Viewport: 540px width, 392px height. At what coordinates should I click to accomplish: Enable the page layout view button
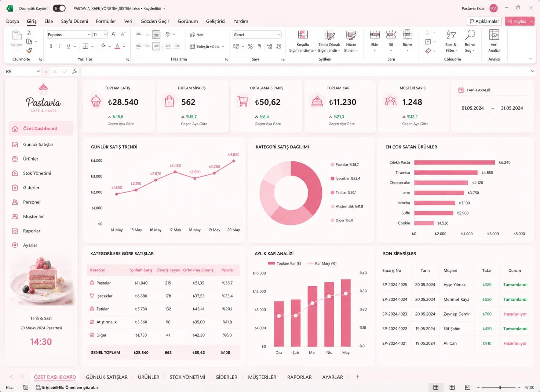(452, 387)
